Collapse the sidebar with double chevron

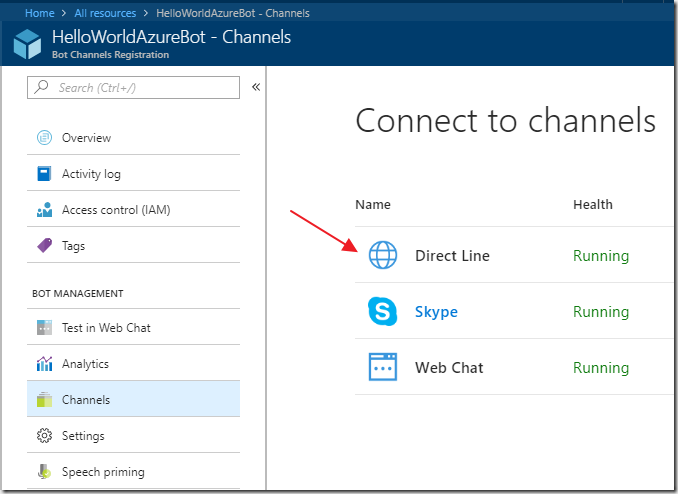(x=256, y=87)
